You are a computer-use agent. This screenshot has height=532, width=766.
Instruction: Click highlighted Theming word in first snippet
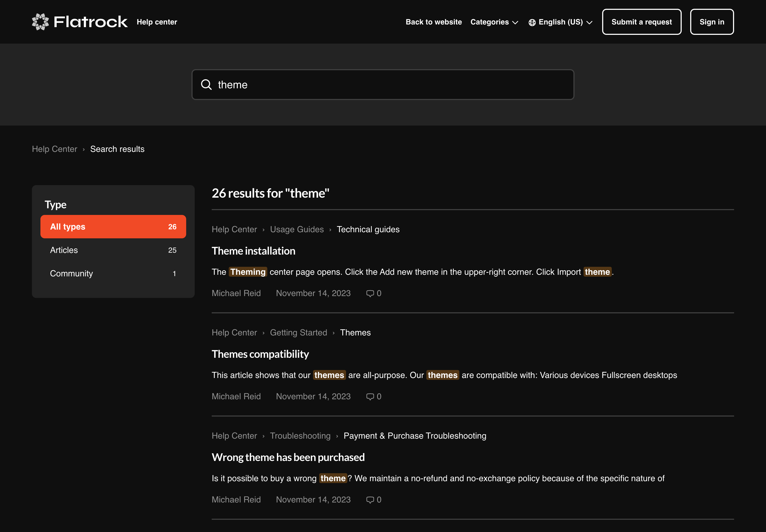248,272
